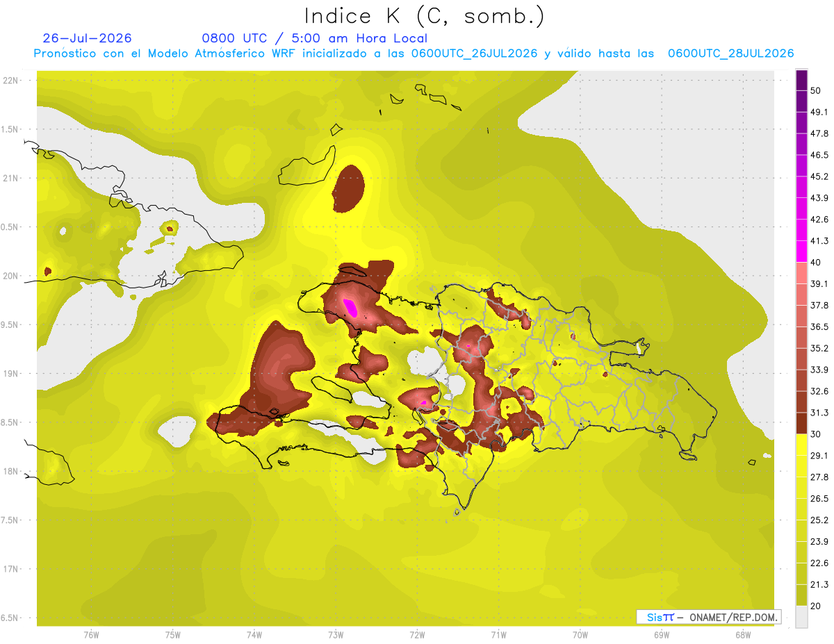This screenshot has width=834, height=644.
Task: Click the latitude axis label '18N'
Action: click(10, 472)
